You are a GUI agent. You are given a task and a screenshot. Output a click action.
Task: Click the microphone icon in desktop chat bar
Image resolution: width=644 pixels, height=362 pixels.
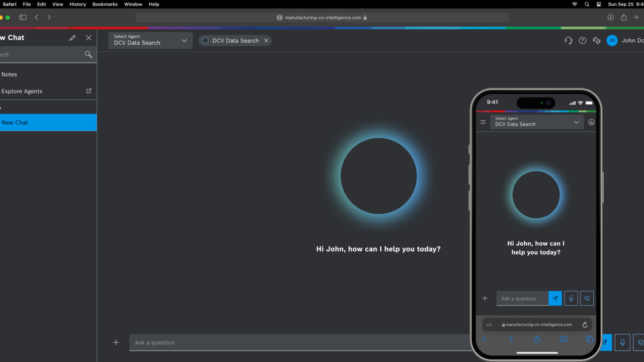(x=622, y=342)
